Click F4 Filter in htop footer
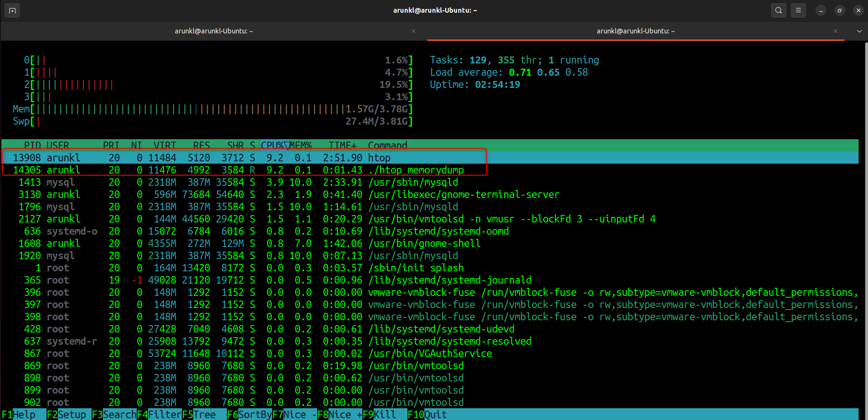 point(159,414)
